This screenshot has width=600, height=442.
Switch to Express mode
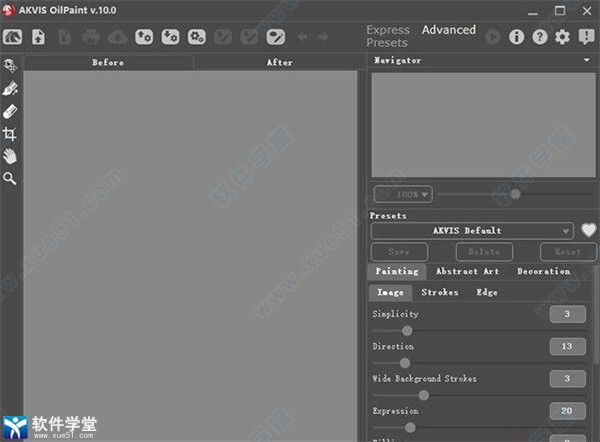pyautogui.click(x=388, y=30)
